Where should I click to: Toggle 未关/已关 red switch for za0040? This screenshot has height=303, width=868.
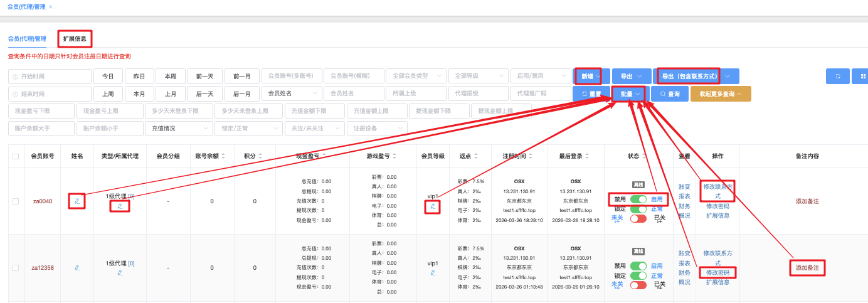coord(638,218)
